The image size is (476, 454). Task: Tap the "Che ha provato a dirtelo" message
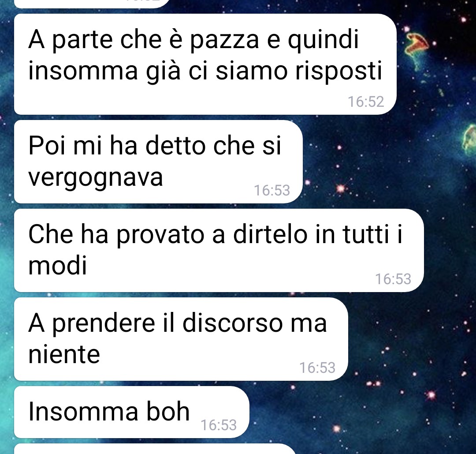219,251
